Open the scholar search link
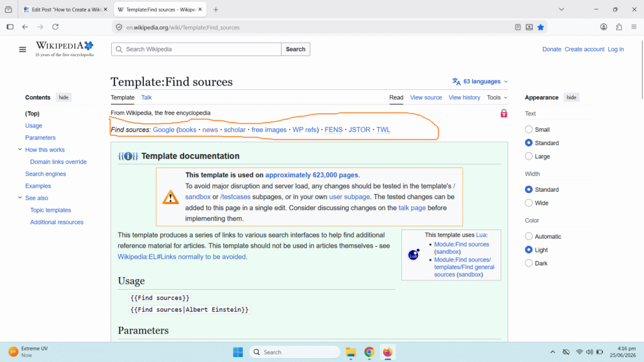Image resolution: width=644 pixels, height=362 pixels. click(235, 129)
